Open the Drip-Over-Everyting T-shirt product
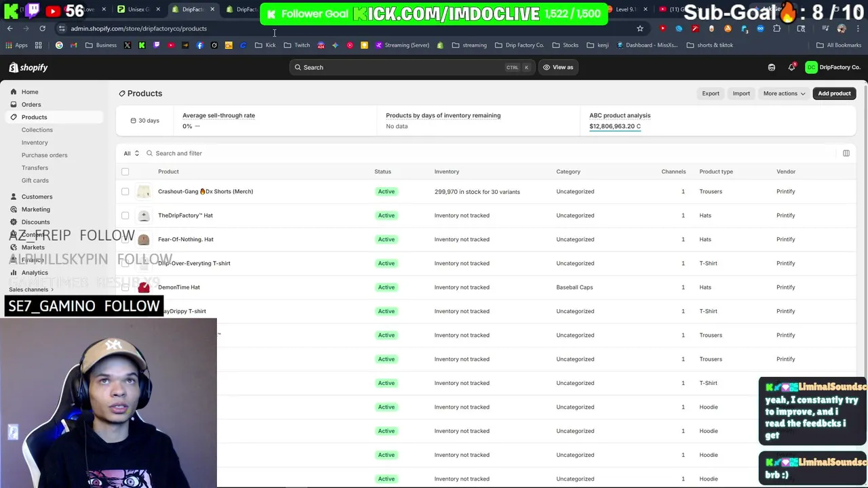Image resolution: width=868 pixels, height=488 pixels. pyautogui.click(x=194, y=263)
